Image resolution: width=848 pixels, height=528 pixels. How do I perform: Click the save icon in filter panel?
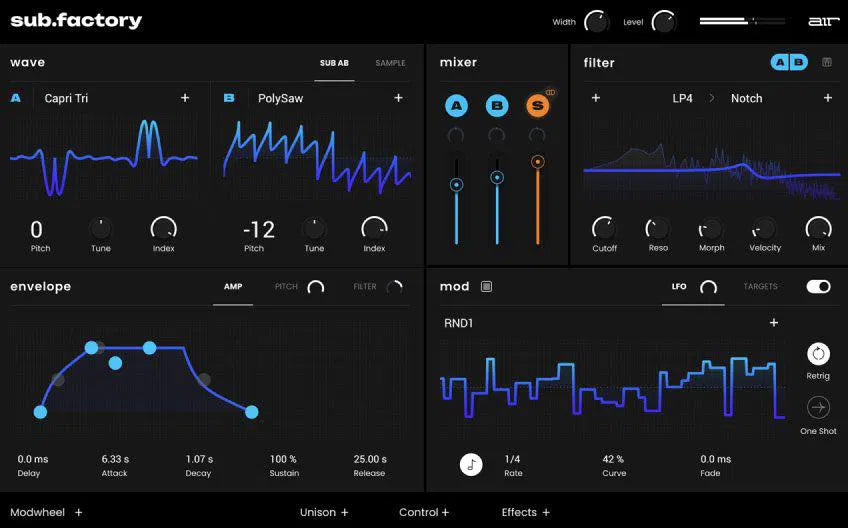pyautogui.click(x=827, y=62)
